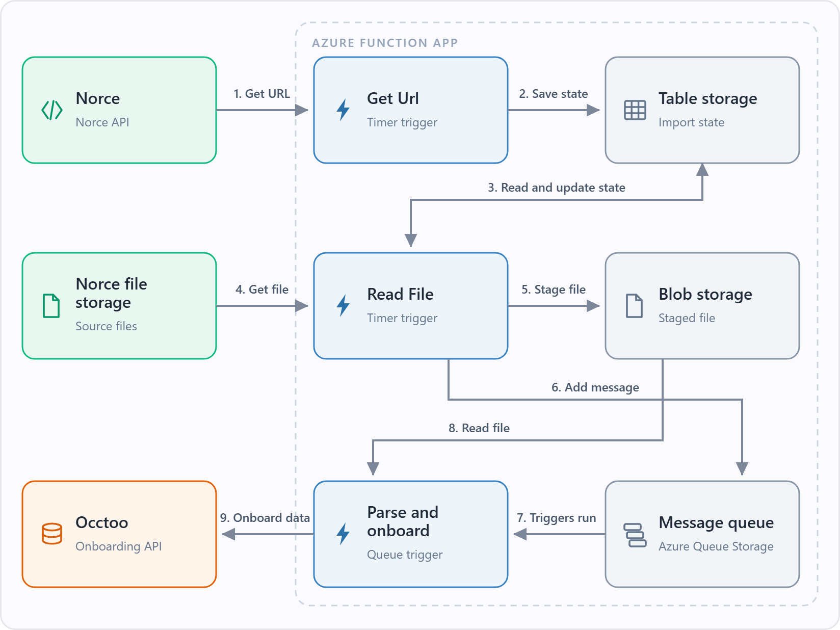Click '3. Read and update state' label

coord(557,188)
